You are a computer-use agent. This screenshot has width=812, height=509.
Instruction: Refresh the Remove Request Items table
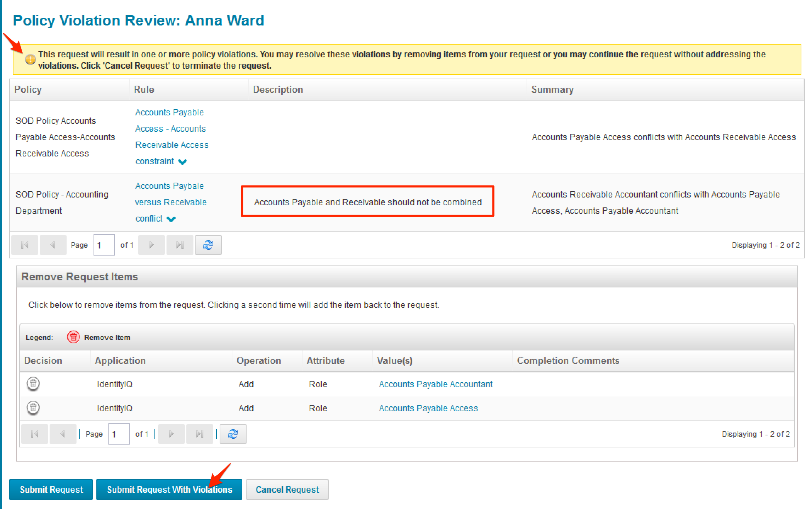tap(233, 434)
